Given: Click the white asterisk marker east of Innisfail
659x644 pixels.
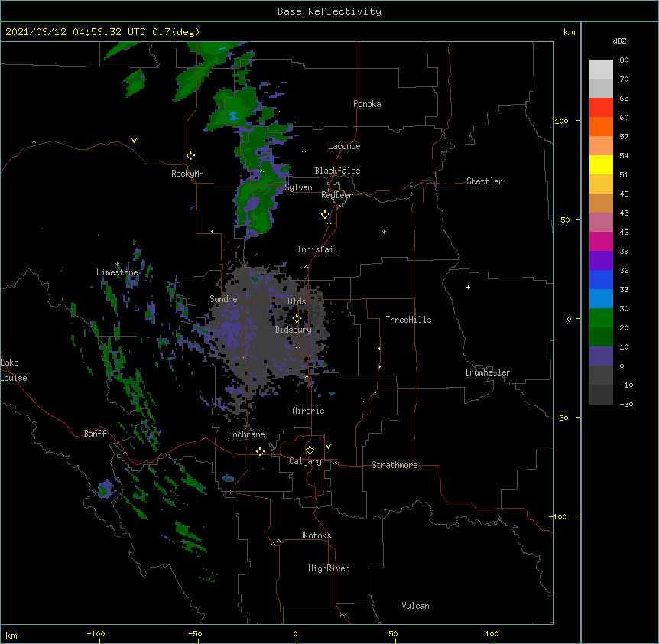Looking at the screenshot, I should [x=384, y=233].
